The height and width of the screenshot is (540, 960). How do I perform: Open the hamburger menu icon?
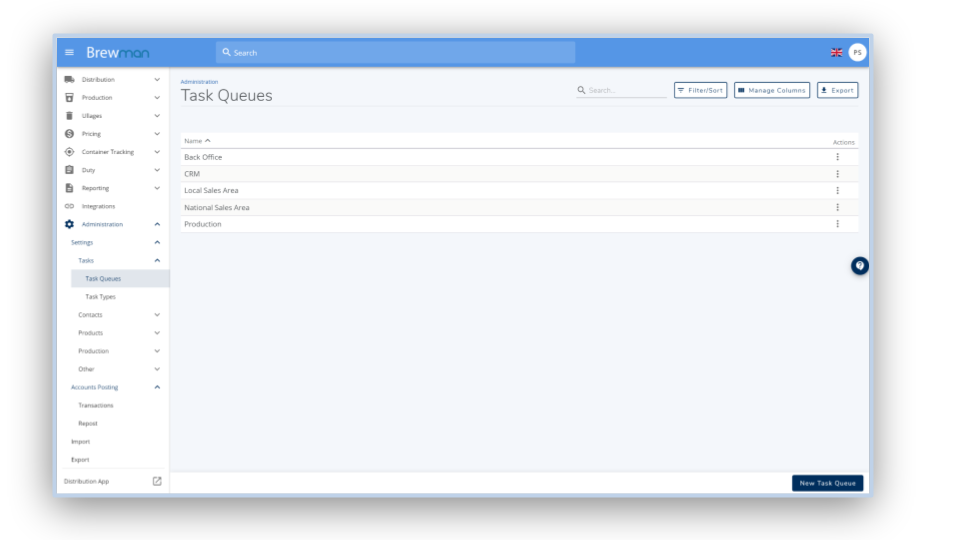pyautogui.click(x=69, y=53)
